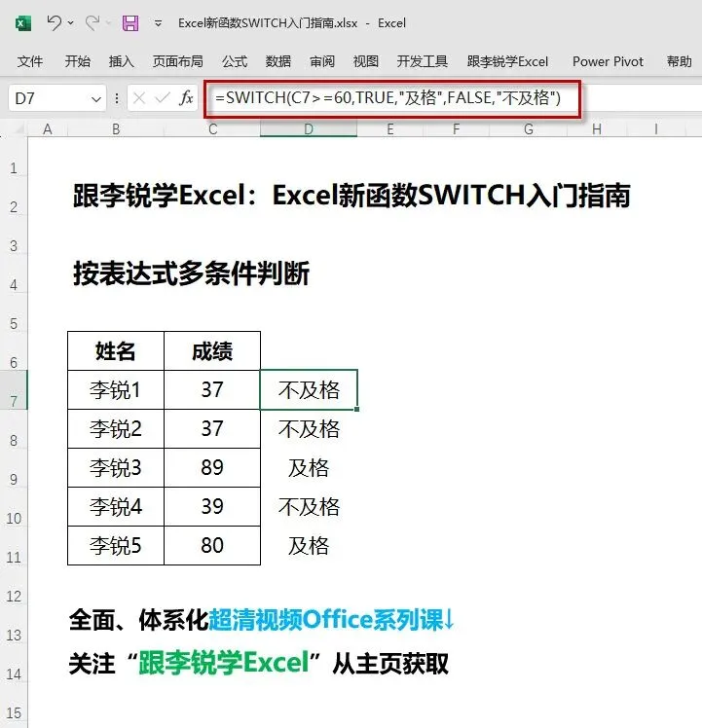
Task: Click the formula bar confirm checkmark icon
Action: [163, 98]
